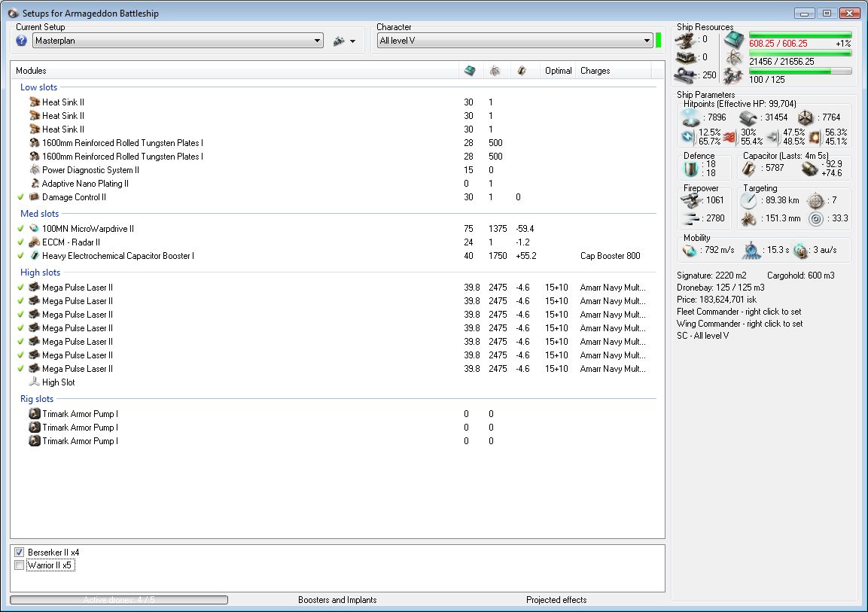Click the shield hitpoints icon
The image size is (868, 612).
point(691,117)
